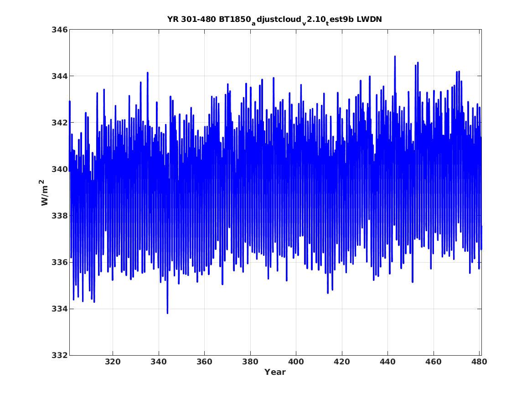532x399 pixels.
Task: Click the x-axis tick value 420
Action: (341, 362)
